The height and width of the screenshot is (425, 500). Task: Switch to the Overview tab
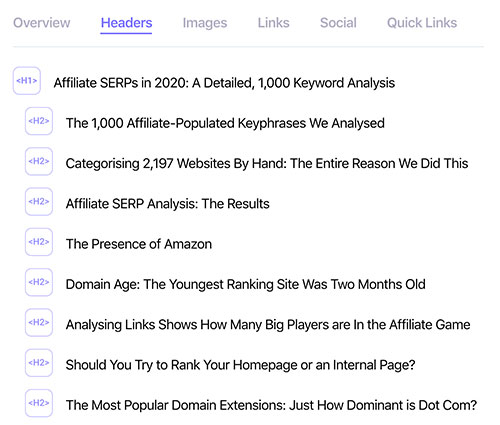tap(42, 23)
